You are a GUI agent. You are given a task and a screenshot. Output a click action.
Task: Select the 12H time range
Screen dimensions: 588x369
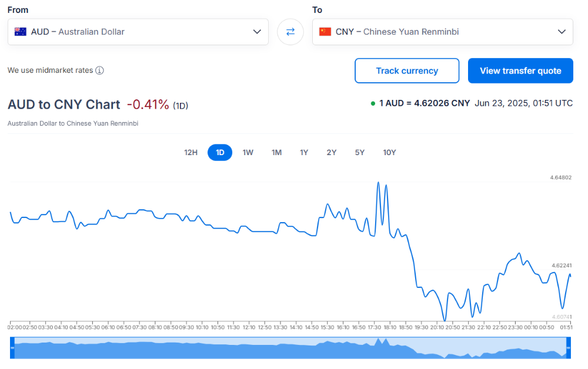(191, 152)
